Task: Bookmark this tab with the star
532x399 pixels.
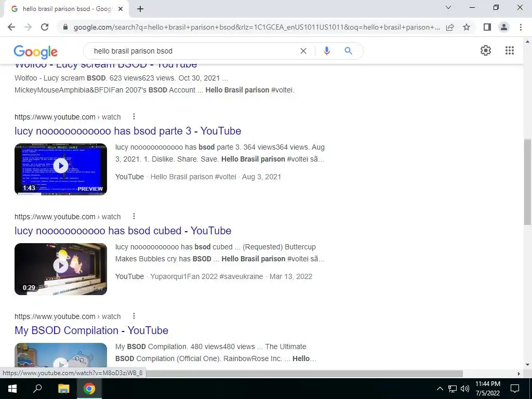Action: click(x=467, y=27)
